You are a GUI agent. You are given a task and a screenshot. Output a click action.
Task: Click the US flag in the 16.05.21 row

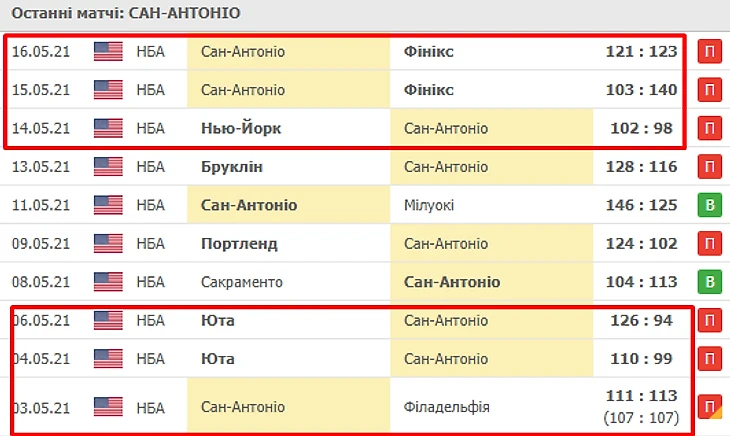(x=108, y=51)
